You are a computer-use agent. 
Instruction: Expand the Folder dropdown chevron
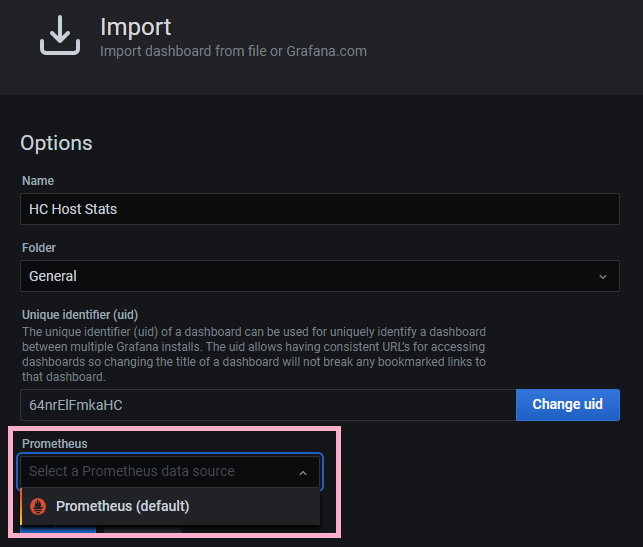tap(602, 276)
